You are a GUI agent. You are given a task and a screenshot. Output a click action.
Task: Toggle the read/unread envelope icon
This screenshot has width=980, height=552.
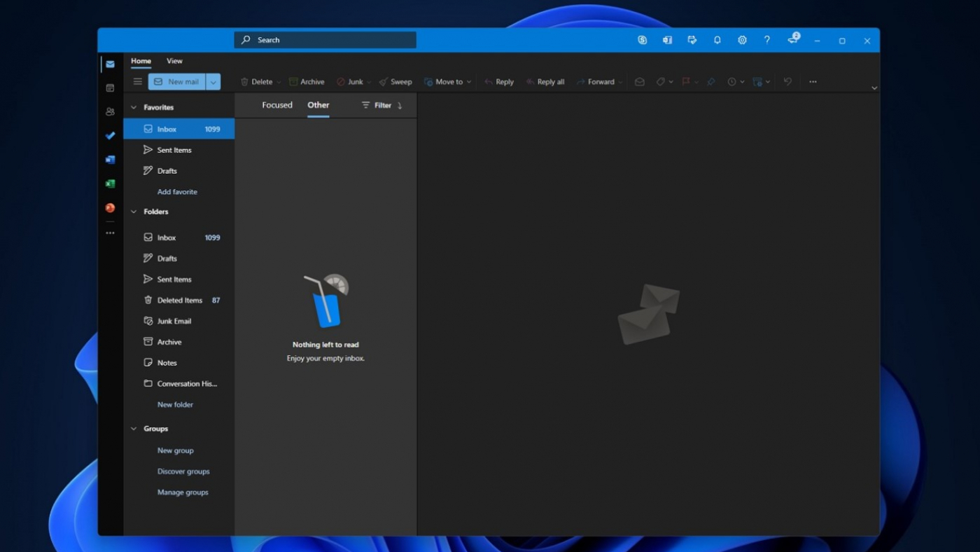640,82
